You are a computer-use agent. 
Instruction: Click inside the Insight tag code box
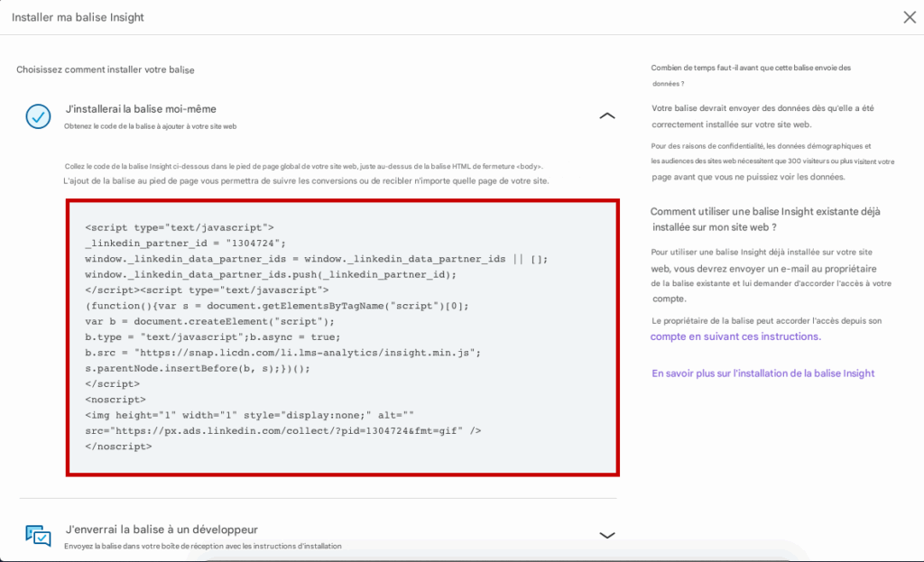point(342,337)
